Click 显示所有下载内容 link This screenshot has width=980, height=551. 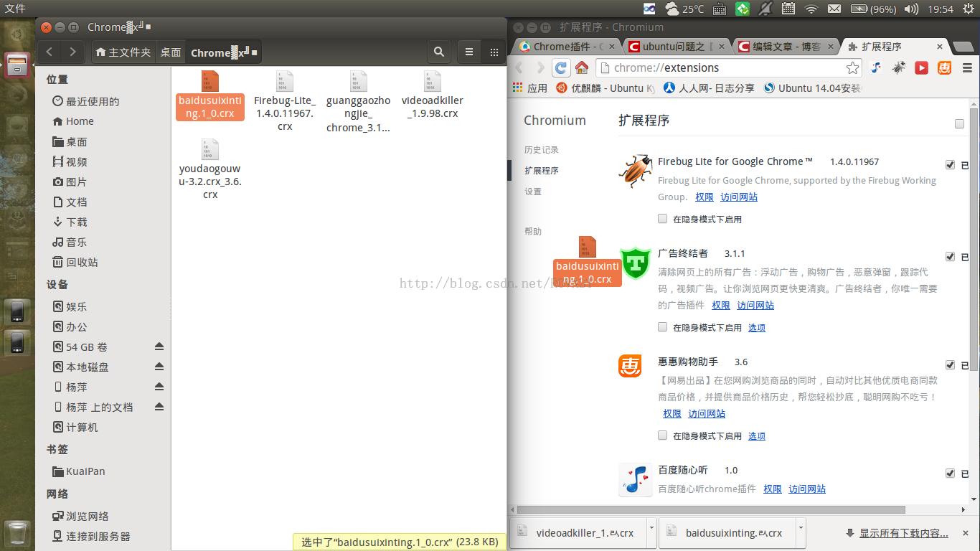(x=904, y=533)
